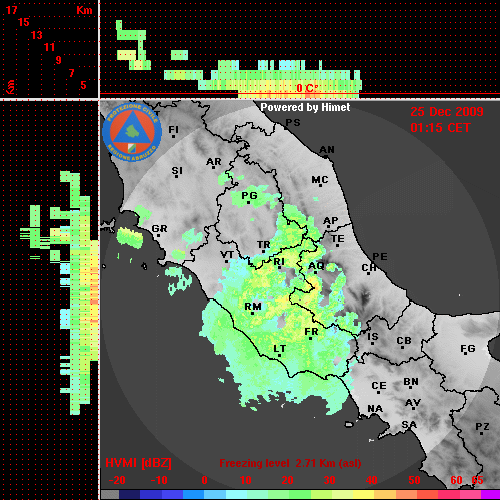
Task: Click the CH city label
Action: 369,268
